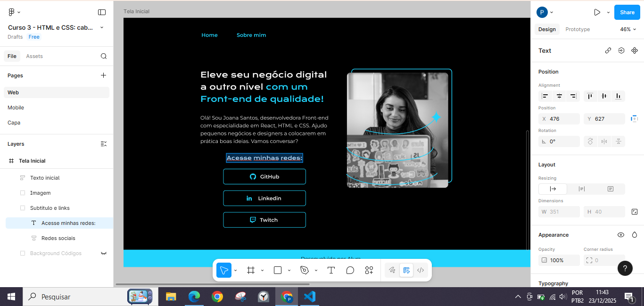Select the Move tool in toolbar
The height and width of the screenshot is (306, 644).
coord(224,270)
